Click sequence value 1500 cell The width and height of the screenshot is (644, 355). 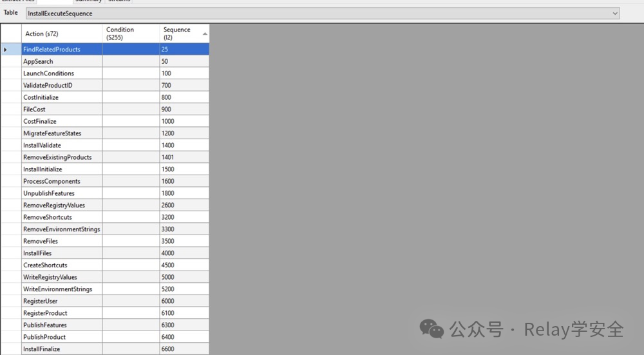click(x=184, y=169)
